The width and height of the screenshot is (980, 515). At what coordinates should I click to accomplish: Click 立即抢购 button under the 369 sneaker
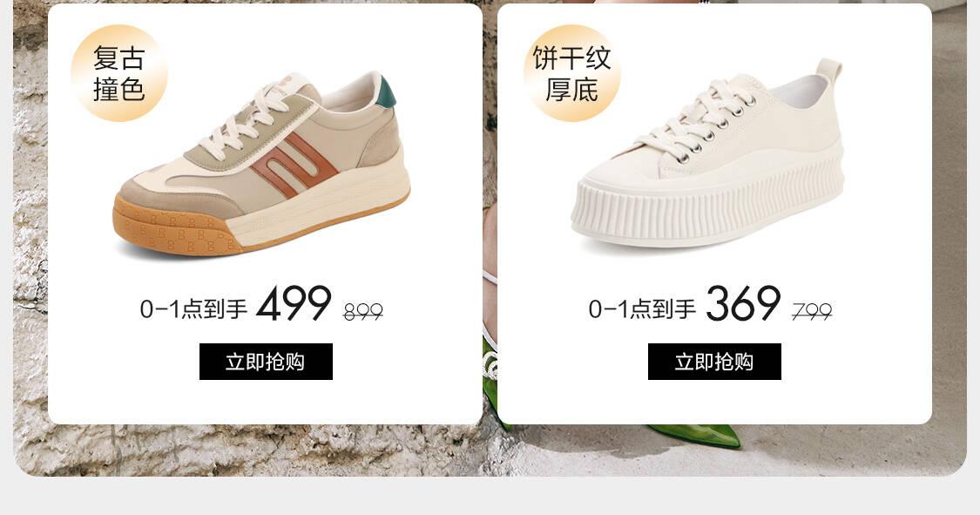[x=714, y=362]
